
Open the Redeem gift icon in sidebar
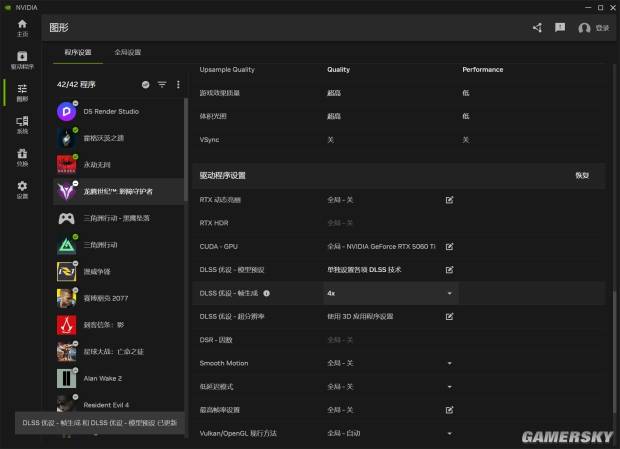[x=22, y=157]
